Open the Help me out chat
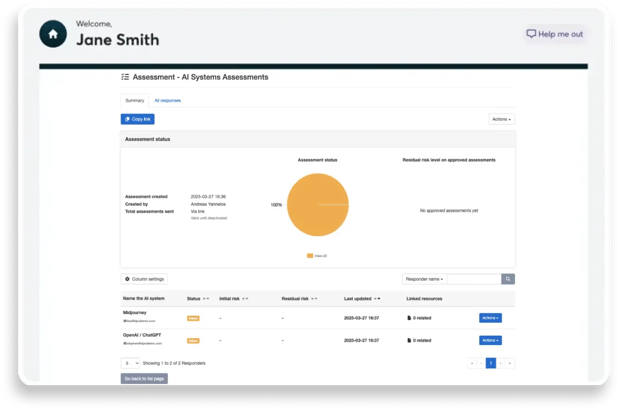This screenshot has width=620, height=410. coord(554,34)
